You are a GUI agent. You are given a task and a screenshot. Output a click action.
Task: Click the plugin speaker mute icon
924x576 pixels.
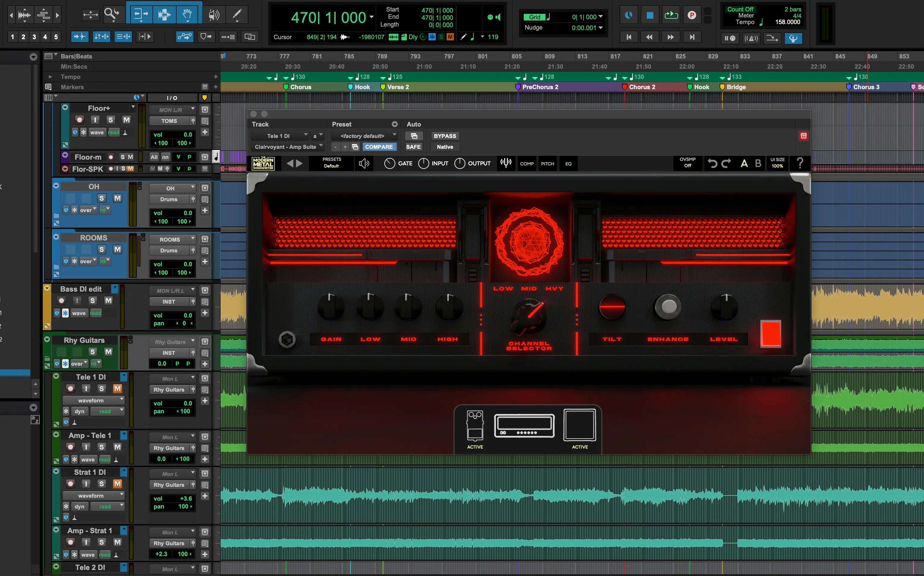pos(364,163)
